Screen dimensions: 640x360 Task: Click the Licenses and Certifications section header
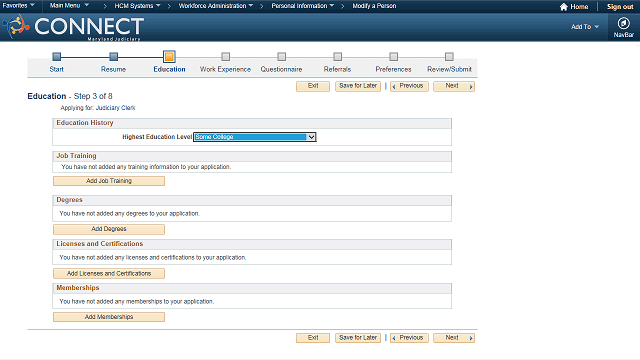click(x=100, y=244)
